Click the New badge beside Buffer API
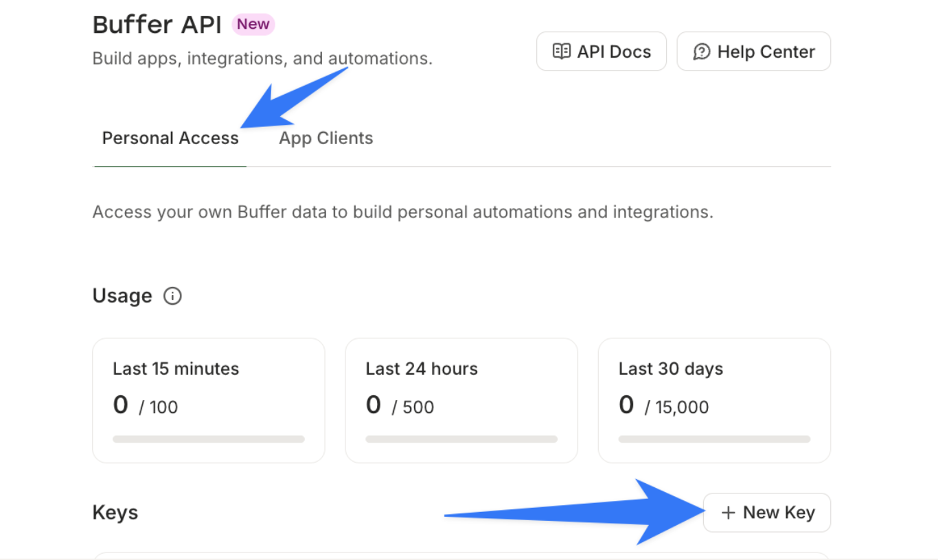Image resolution: width=938 pixels, height=560 pixels. (x=253, y=24)
